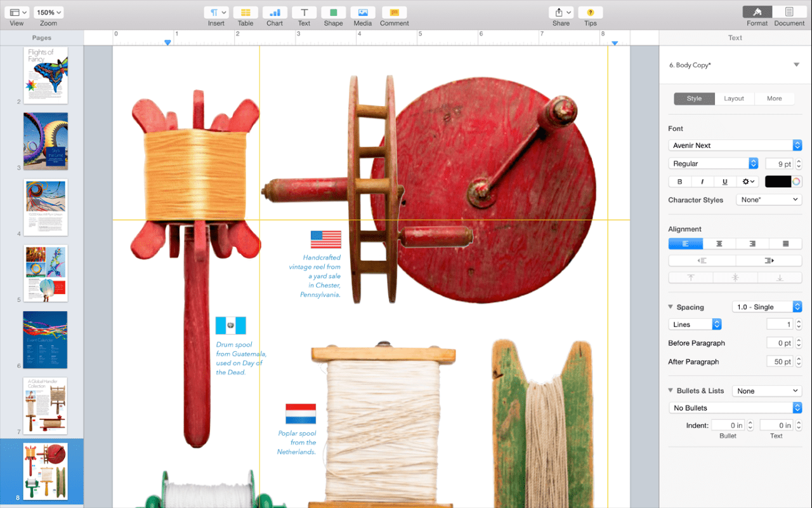812x508 pixels.
Task: Open the Insert menu icon
Action: (x=216, y=13)
